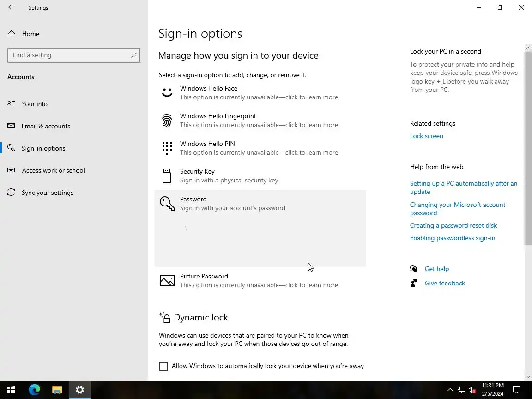The height and width of the screenshot is (399, 532).
Task: Go back with the Settings back arrow
Action: point(11,7)
